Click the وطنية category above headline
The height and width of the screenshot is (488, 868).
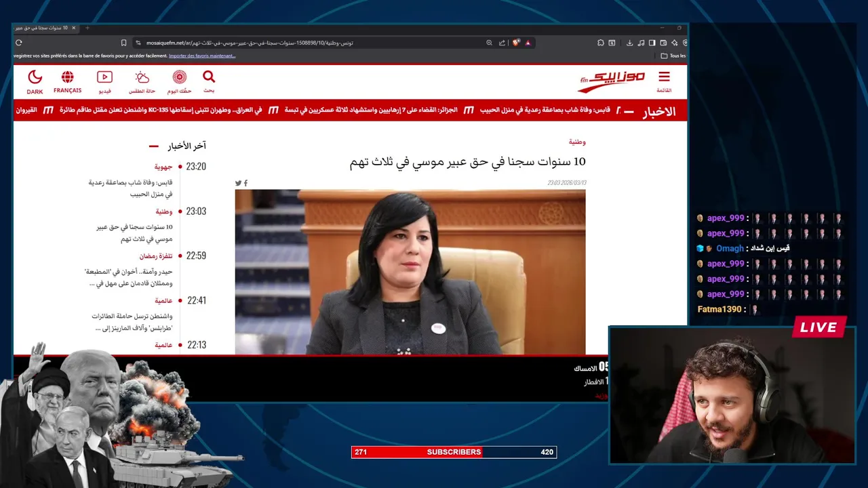[x=577, y=142]
